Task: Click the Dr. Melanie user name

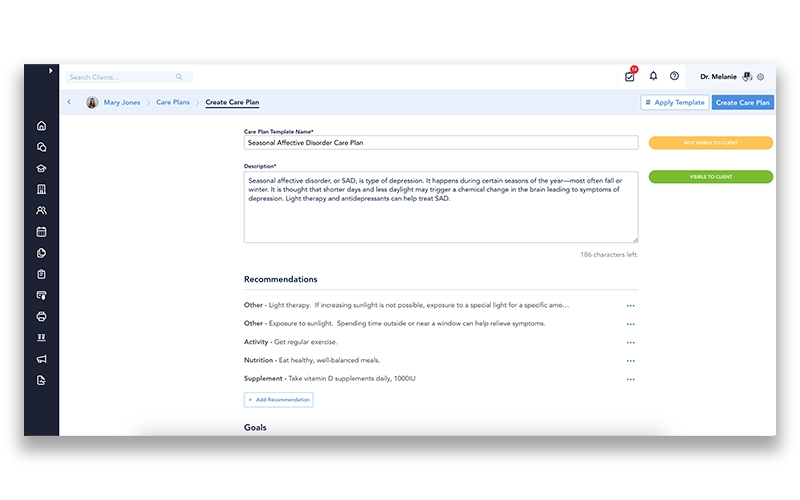Action: [x=718, y=77]
